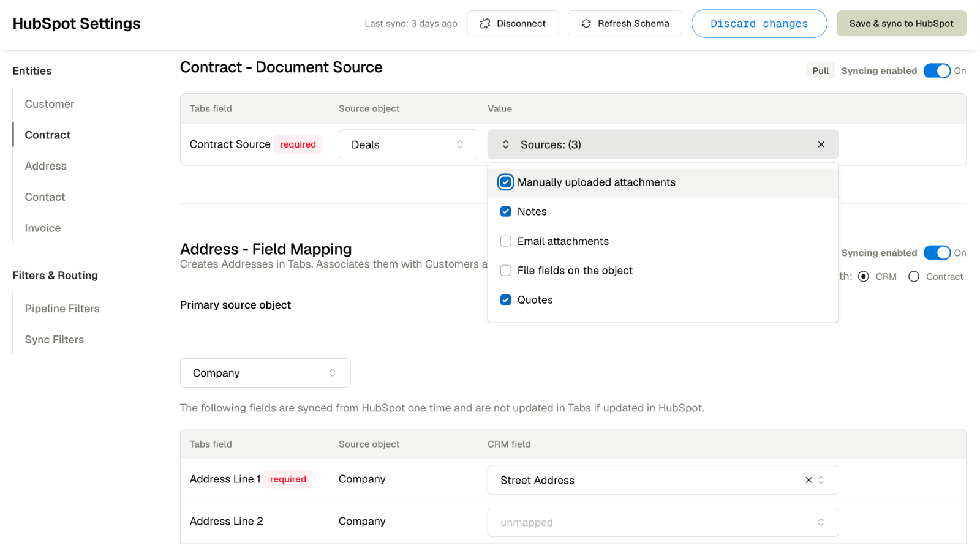Uncheck the Notes source option
The width and height of the screenshot is (980, 551).
[506, 212]
